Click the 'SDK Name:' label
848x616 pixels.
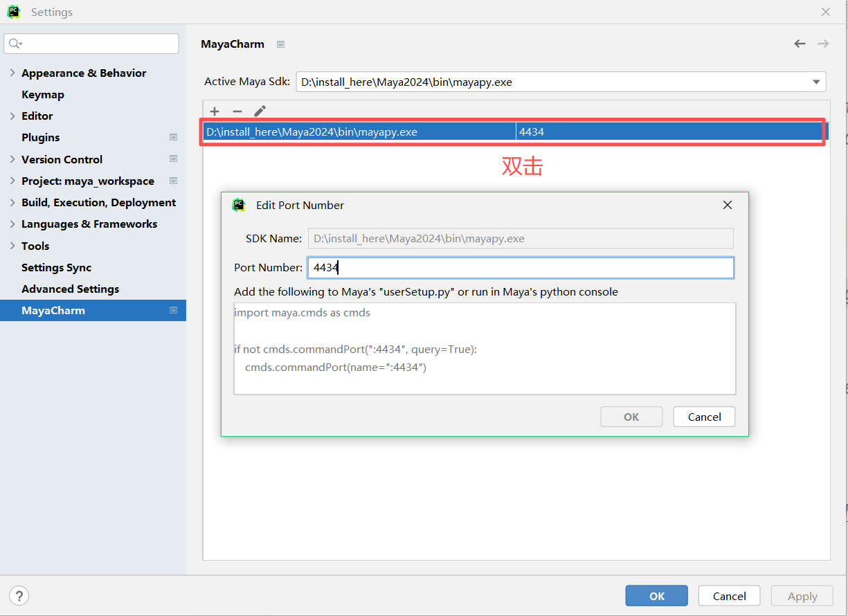[273, 239]
